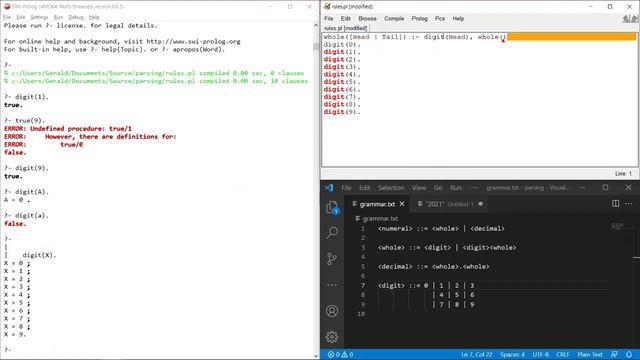Open Settings menu in SWI-Prolog console
640x360 pixels.
coord(39,17)
